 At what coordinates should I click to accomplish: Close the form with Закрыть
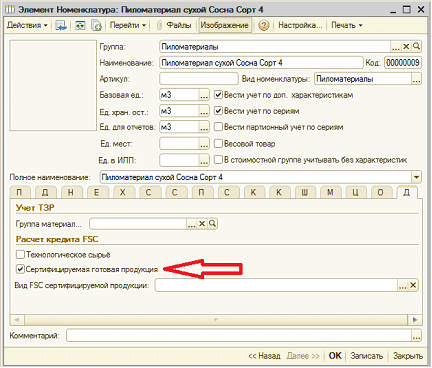click(x=408, y=356)
